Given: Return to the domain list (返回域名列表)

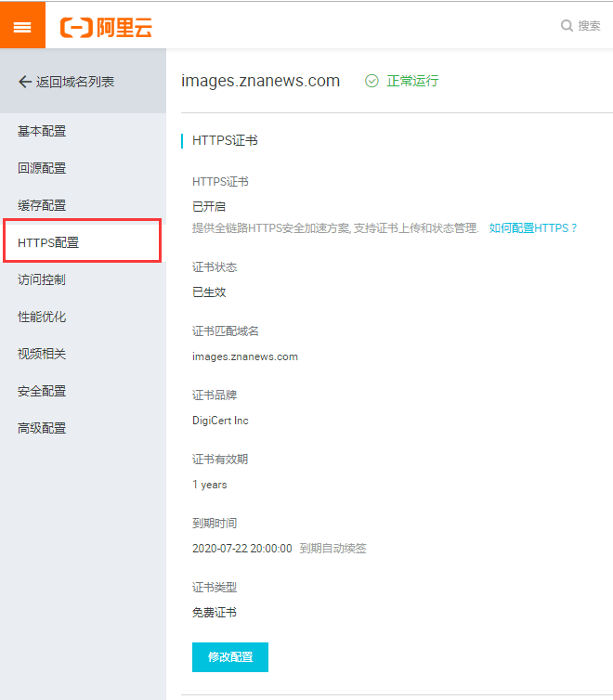Looking at the screenshot, I should [74, 82].
